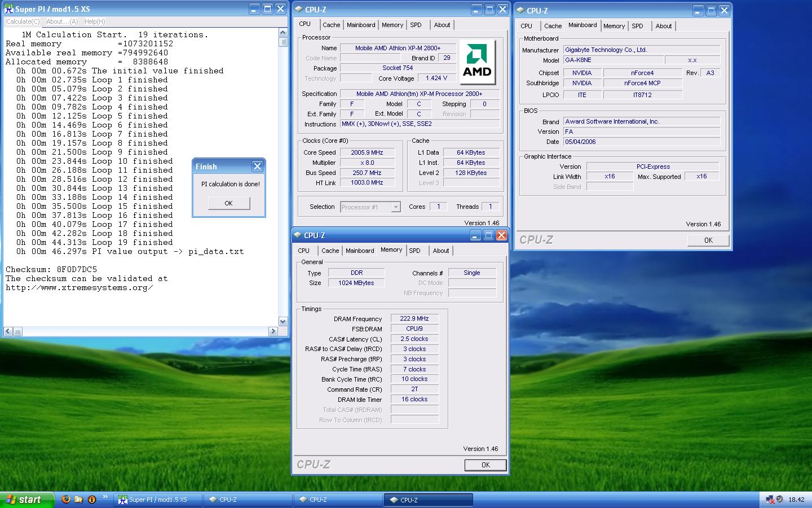Open the Cache tab in the motherboard CPU-Z window
812x508 pixels.
click(x=553, y=26)
